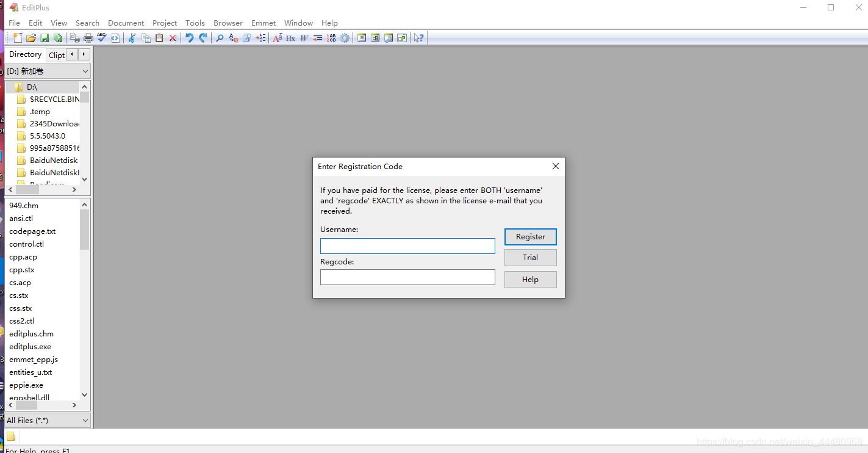Select the D:\ root folder

(x=32, y=87)
